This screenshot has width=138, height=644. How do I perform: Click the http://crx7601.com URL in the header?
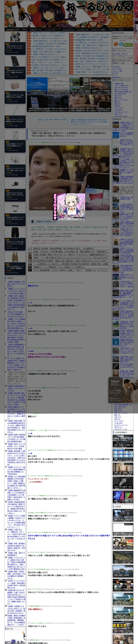coord(122,13)
